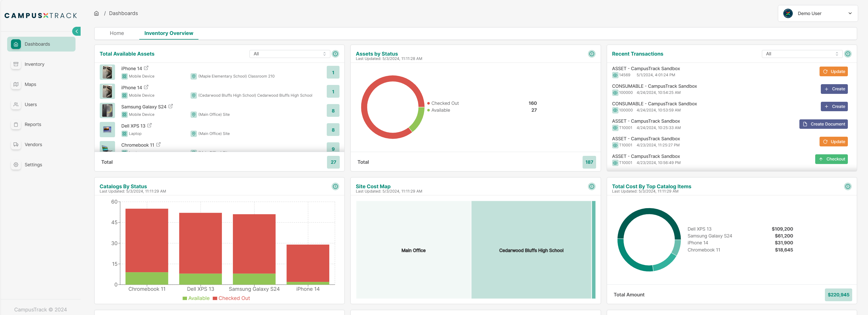Click the Cedarwood Bluffs High School map tile
The width and height of the screenshot is (868, 315).
531,250
